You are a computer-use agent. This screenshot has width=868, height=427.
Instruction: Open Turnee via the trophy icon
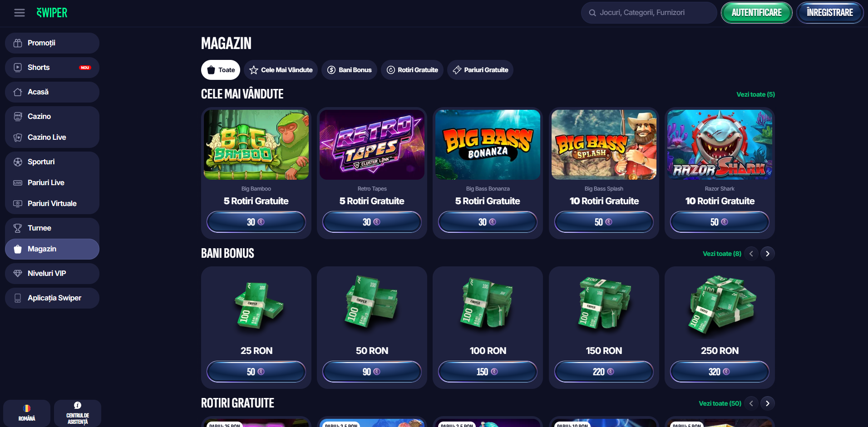tap(18, 228)
